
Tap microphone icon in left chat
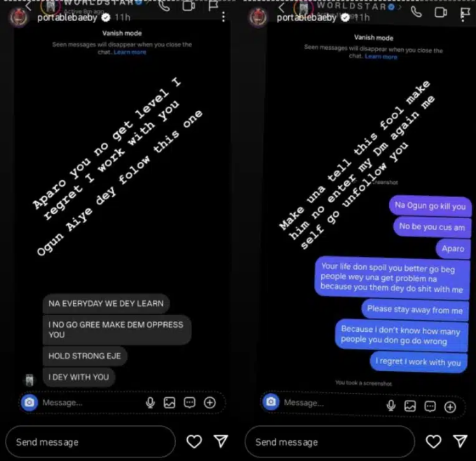click(x=150, y=403)
